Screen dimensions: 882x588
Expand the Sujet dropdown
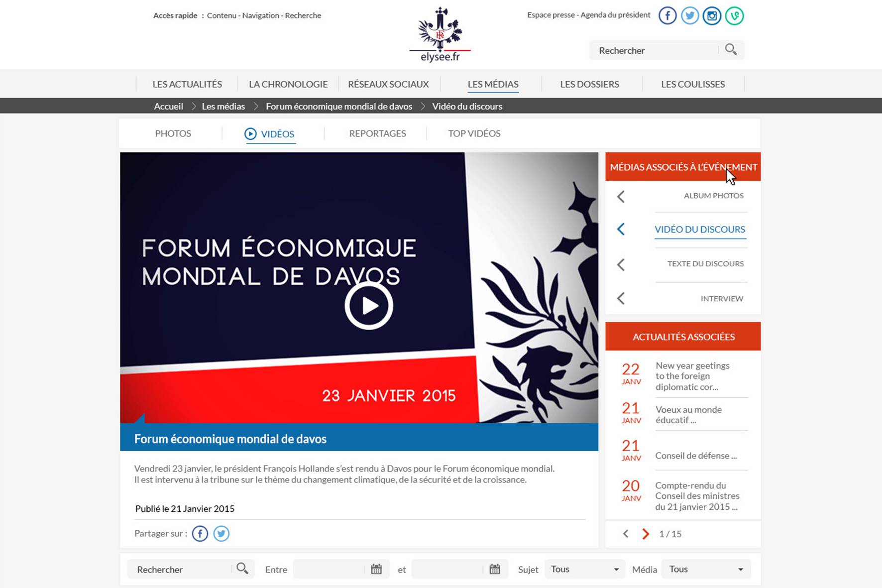(584, 569)
